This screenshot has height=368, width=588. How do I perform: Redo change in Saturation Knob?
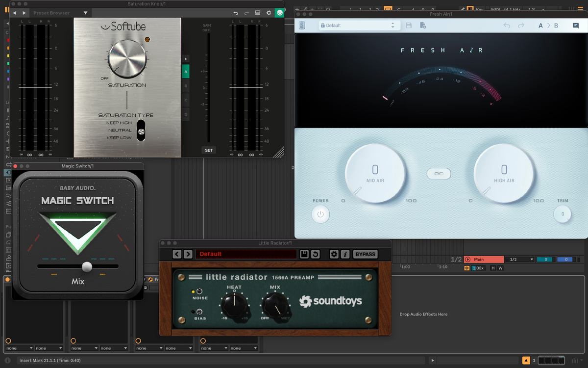pos(246,13)
